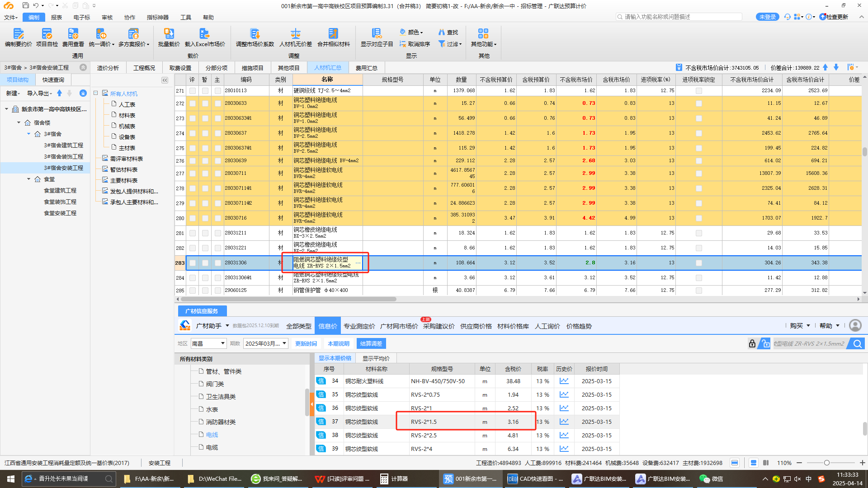Image resolution: width=868 pixels, height=488 pixels.
Task: Click 结算调差 button
Action: coord(371,343)
